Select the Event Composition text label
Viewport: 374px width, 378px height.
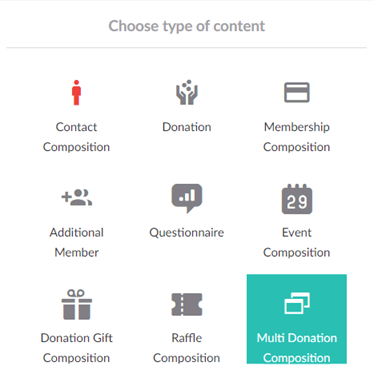point(297,242)
